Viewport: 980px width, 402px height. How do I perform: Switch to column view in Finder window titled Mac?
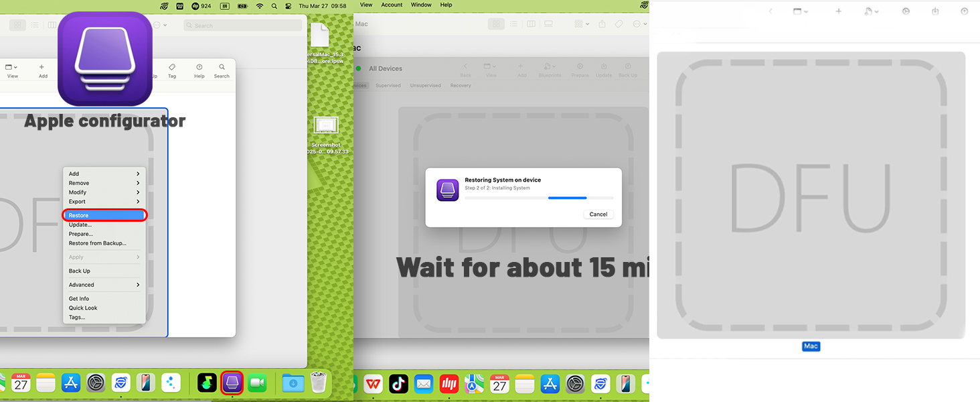coord(531,23)
